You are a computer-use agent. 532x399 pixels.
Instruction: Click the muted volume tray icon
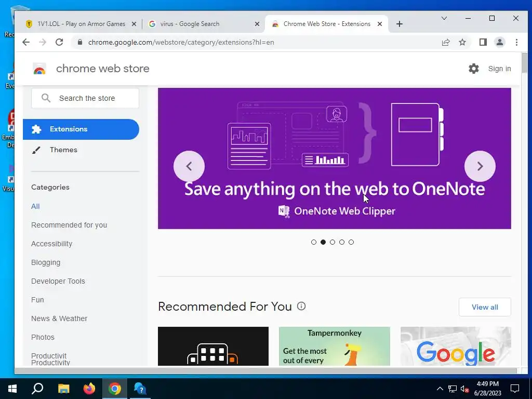(465, 389)
